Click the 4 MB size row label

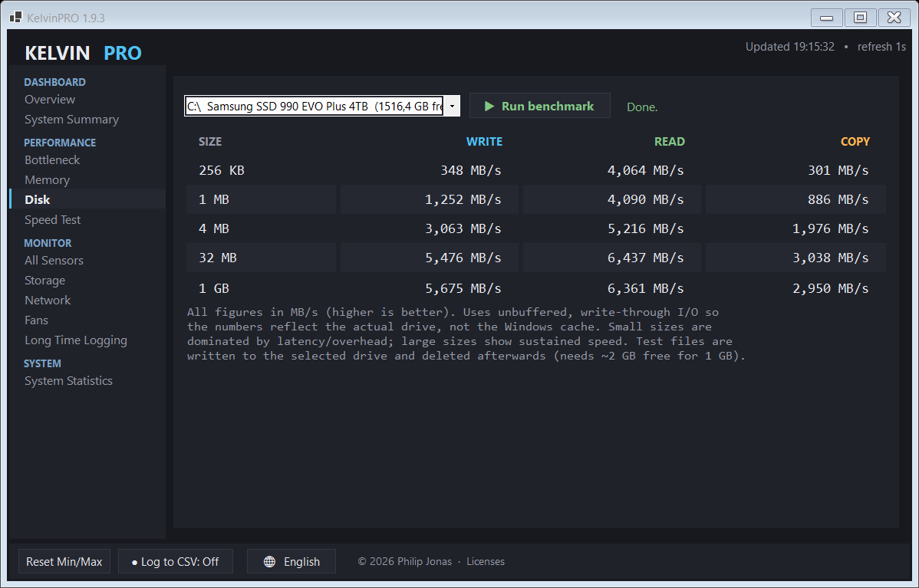tap(214, 228)
